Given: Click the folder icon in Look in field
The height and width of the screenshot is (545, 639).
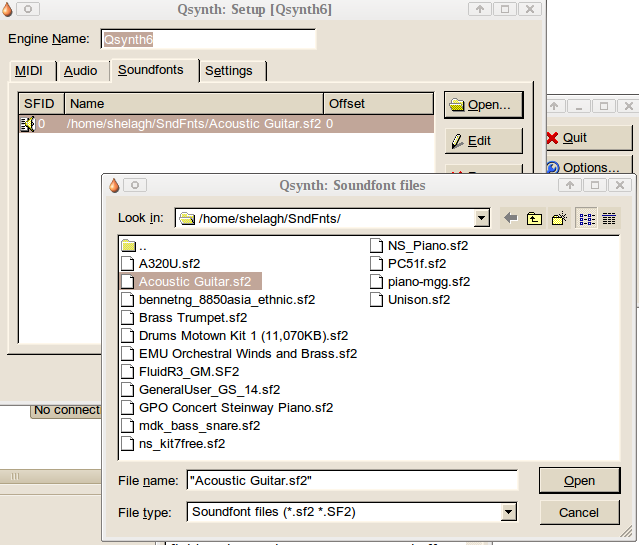Looking at the screenshot, I should point(187,218).
